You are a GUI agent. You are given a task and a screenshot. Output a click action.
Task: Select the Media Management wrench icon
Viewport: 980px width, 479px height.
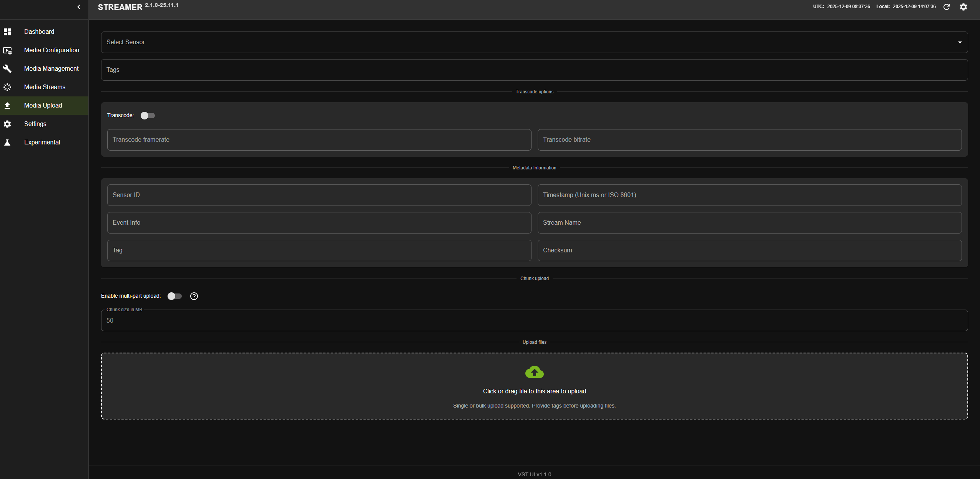pos(8,68)
